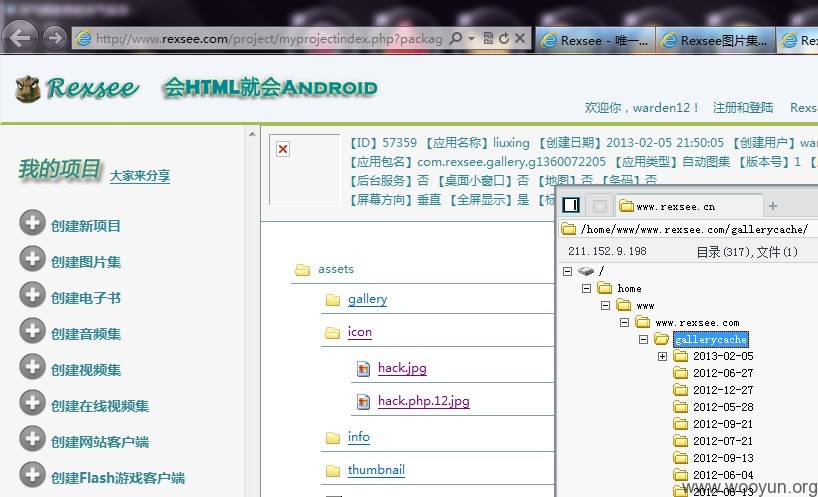The image size is (818, 497).
Task: Add a new tab with the plus button
Action: (x=773, y=205)
